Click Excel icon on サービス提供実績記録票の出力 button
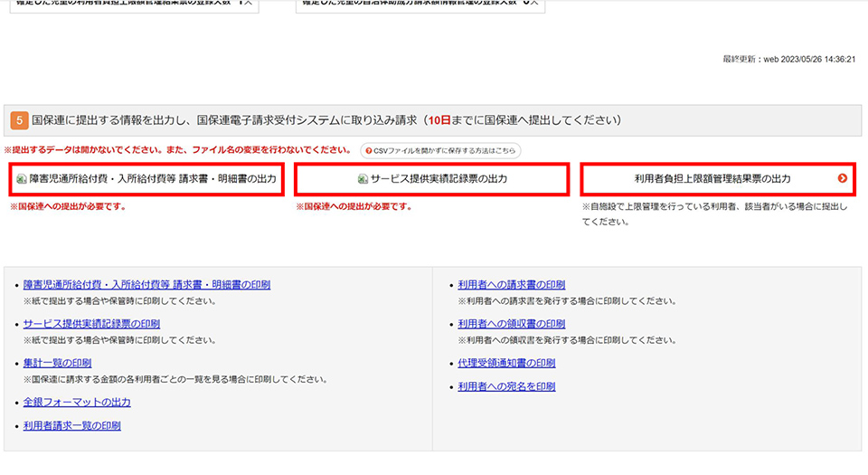Image resolution: width=868 pixels, height=475 pixels. coord(363,179)
